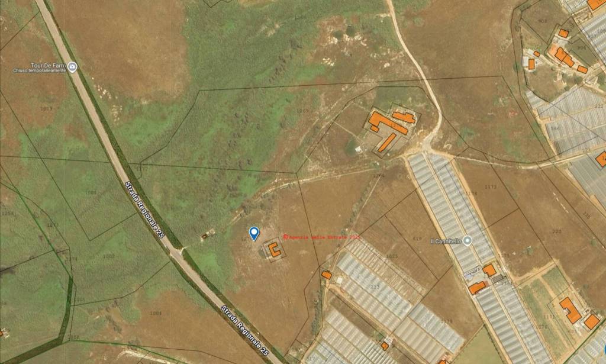Select parcel number 1004
606x364 pixels.
click(156, 313)
